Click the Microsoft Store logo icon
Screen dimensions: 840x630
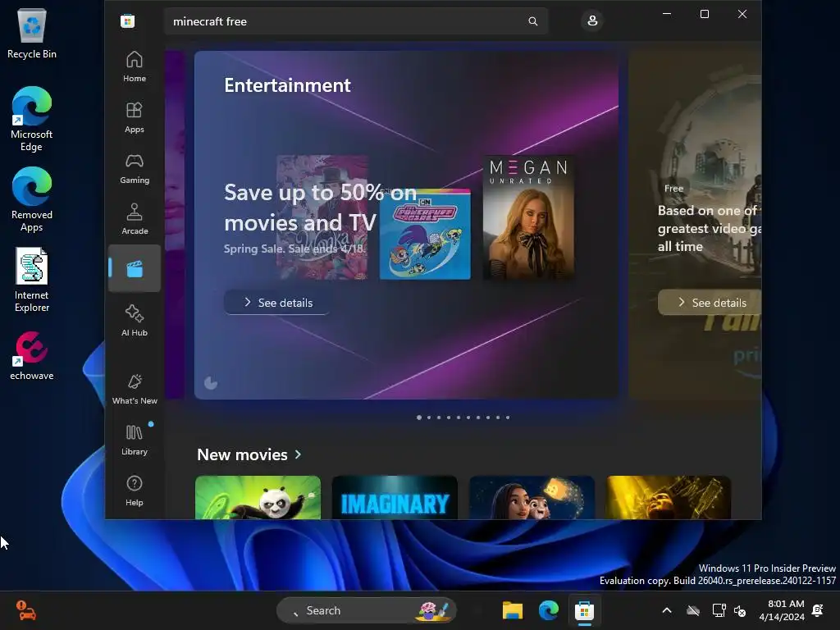click(x=127, y=21)
